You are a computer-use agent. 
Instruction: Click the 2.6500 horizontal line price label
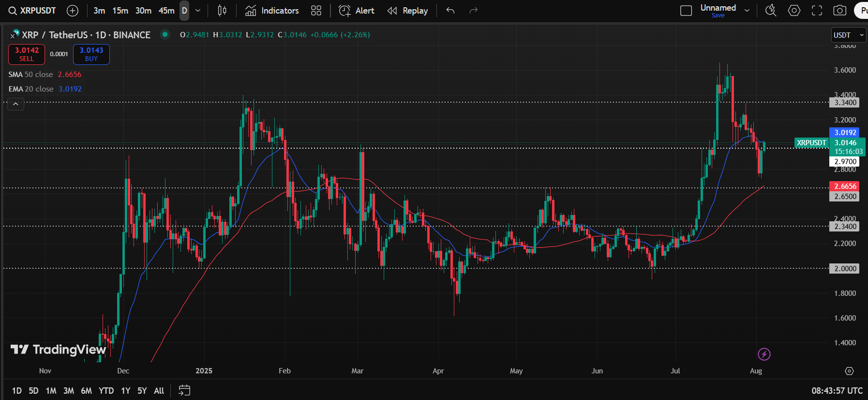tap(844, 197)
